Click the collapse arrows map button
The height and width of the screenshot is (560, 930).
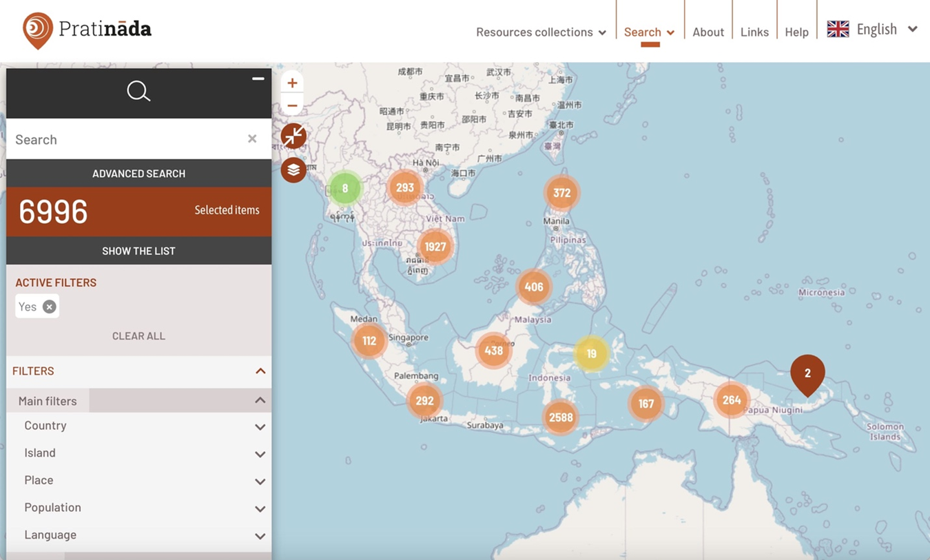[293, 136]
